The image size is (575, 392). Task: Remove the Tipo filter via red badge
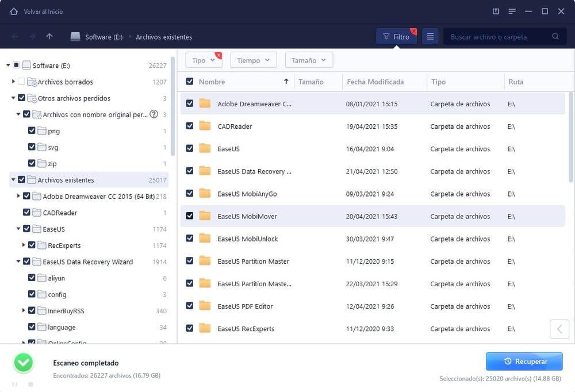click(x=218, y=55)
